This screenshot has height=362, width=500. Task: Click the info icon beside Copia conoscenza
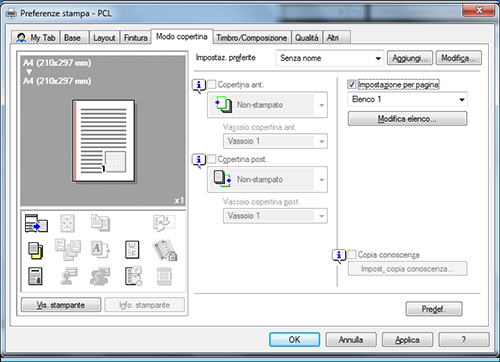(339, 256)
